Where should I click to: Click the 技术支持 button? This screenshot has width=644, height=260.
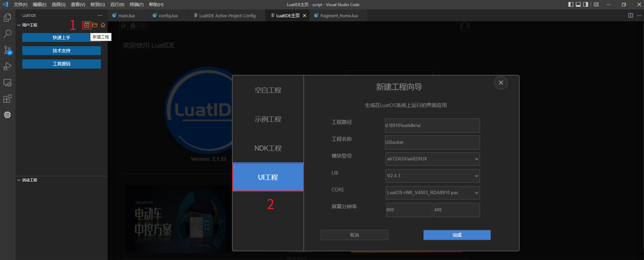click(x=61, y=51)
